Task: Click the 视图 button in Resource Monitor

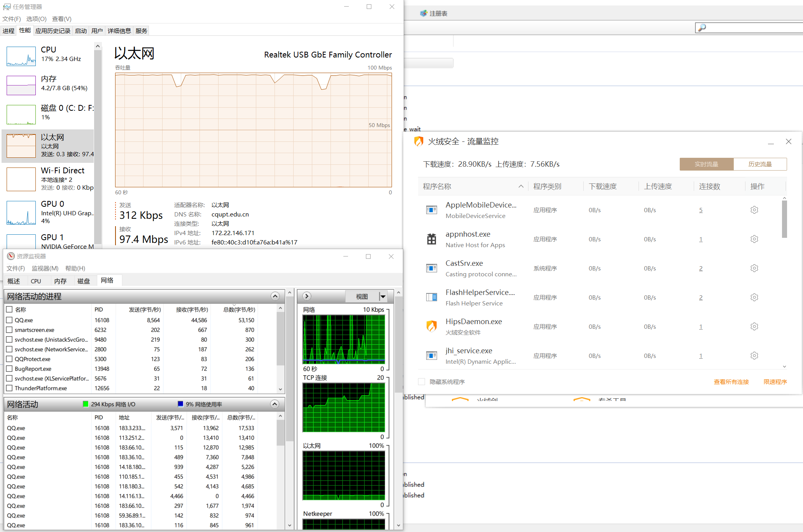Action: [x=362, y=297]
